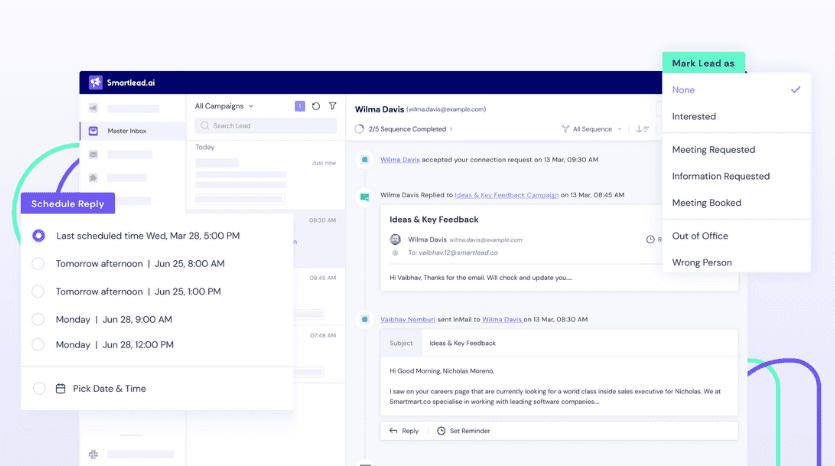The height and width of the screenshot is (466, 835).
Task: Click the clock icon in Ideas & Key Feedback card
Action: pos(650,240)
